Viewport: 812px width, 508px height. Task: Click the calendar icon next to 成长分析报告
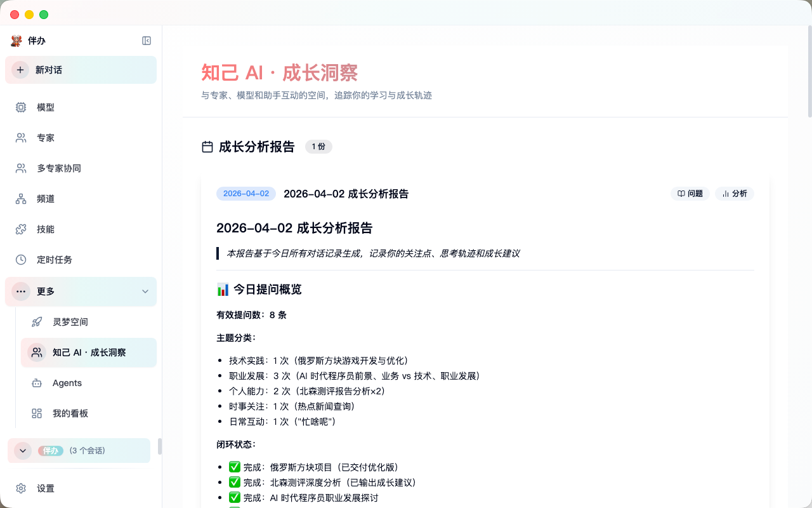click(207, 146)
